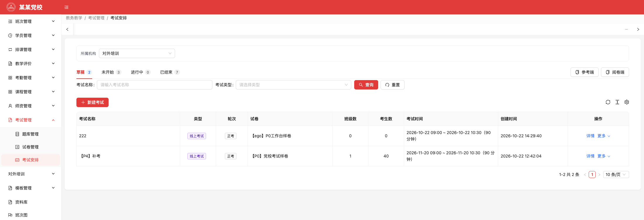
Task: Click the 查询 search button
Action: click(x=366, y=85)
